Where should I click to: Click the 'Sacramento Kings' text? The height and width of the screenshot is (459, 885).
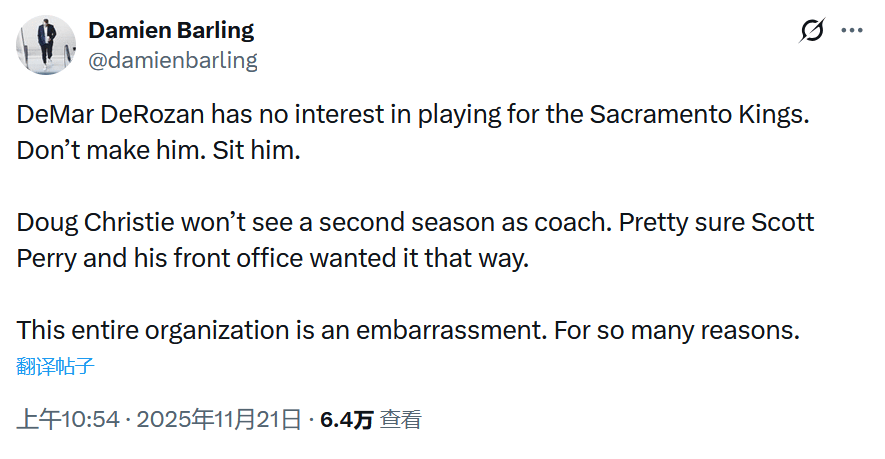coord(696,114)
